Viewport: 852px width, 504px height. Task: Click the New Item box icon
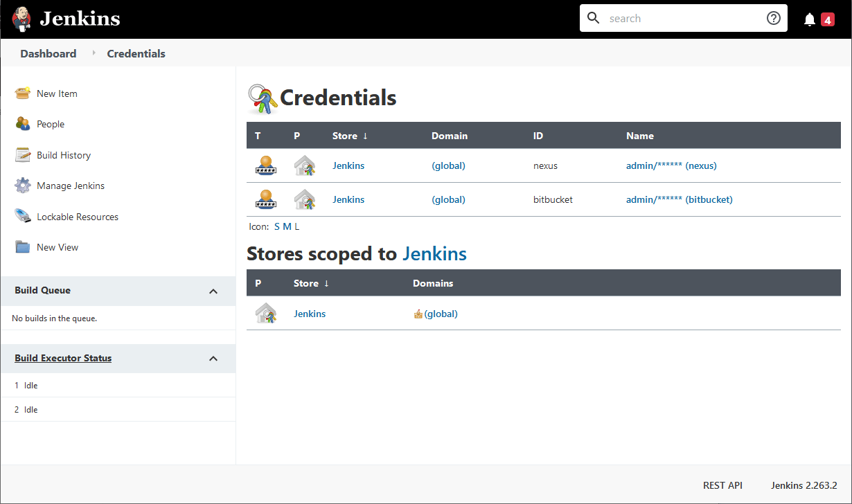point(23,93)
